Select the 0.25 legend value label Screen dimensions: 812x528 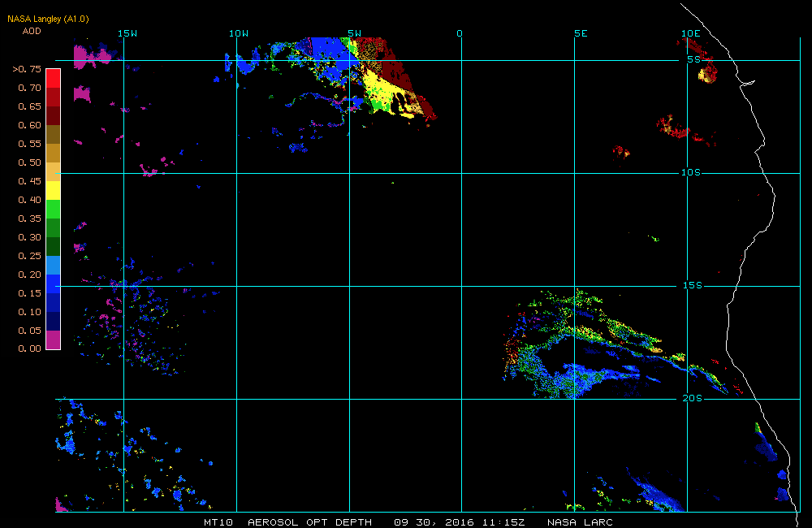29,255
